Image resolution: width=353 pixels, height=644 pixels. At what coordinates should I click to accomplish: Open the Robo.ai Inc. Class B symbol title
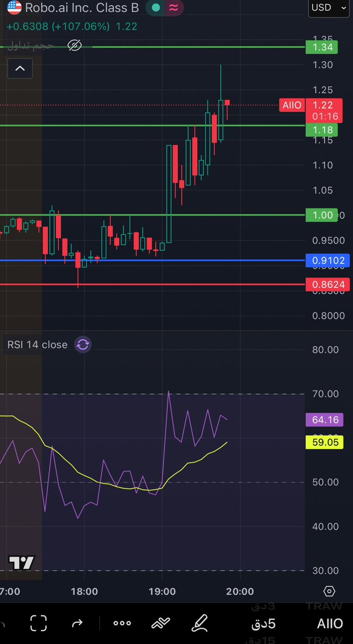pyautogui.click(x=82, y=8)
